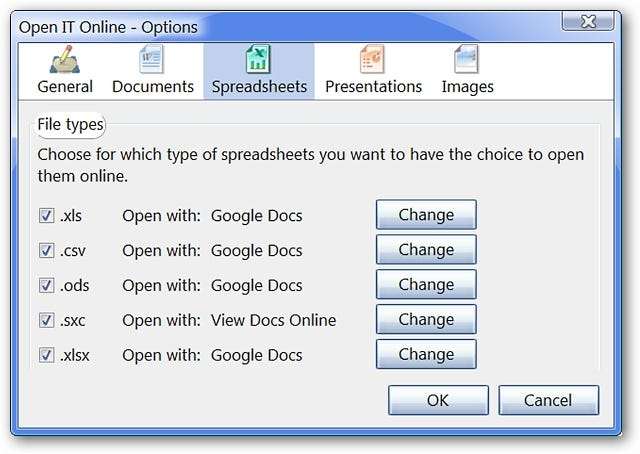Toggle the .xlsx file type checkbox

pos(46,355)
